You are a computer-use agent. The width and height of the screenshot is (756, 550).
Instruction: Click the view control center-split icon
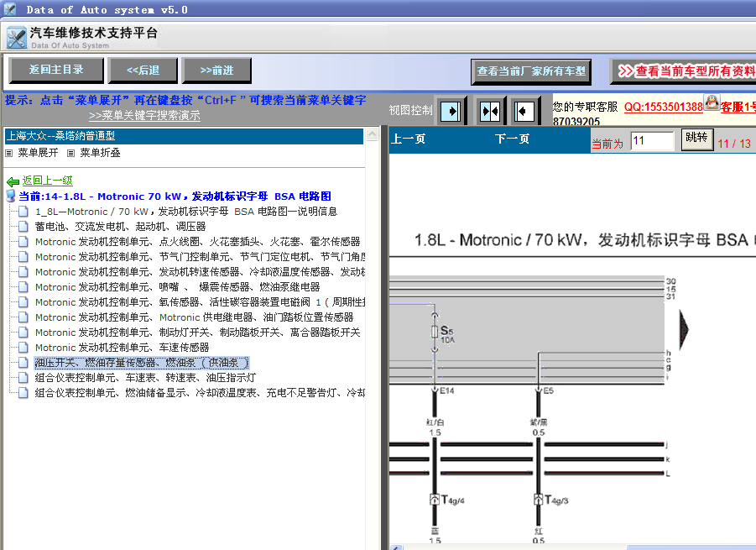(490, 112)
